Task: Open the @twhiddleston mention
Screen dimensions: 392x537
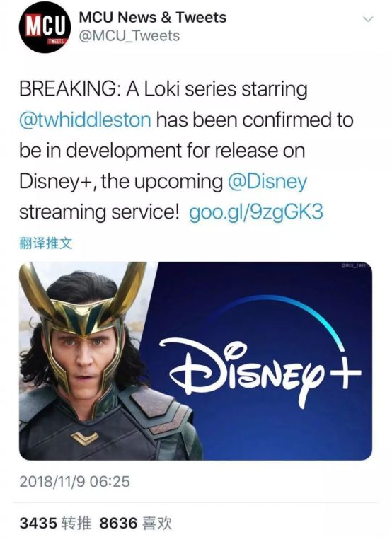Action: click(x=85, y=120)
